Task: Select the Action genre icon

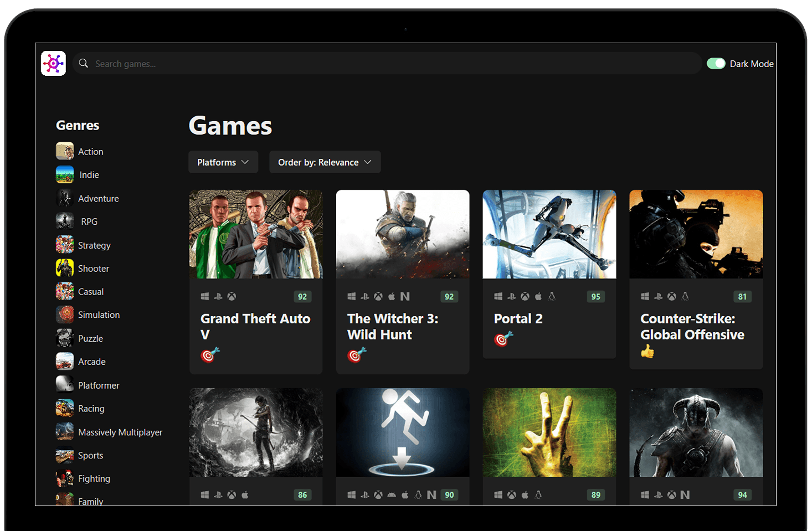Action: (x=64, y=151)
